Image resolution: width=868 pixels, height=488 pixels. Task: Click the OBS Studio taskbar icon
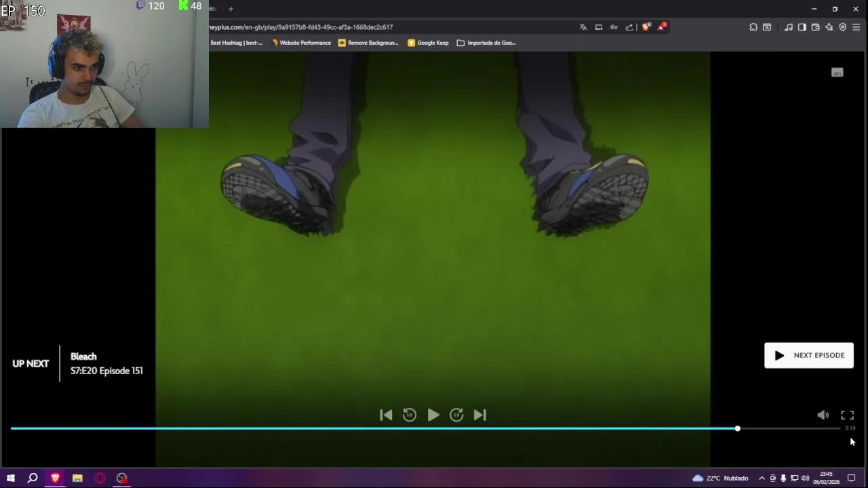click(122, 478)
